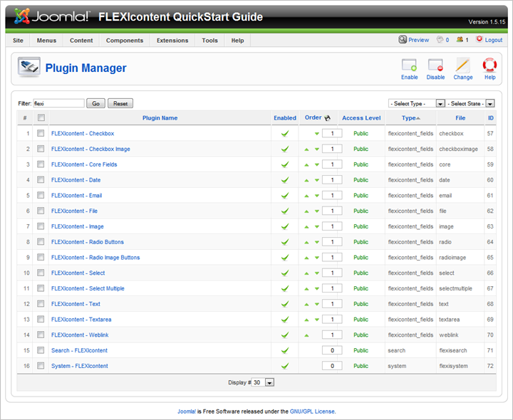Click the Enable toolbar icon
Image resolution: width=513 pixels, height=420 pixels.
click(x=409, y=65)
